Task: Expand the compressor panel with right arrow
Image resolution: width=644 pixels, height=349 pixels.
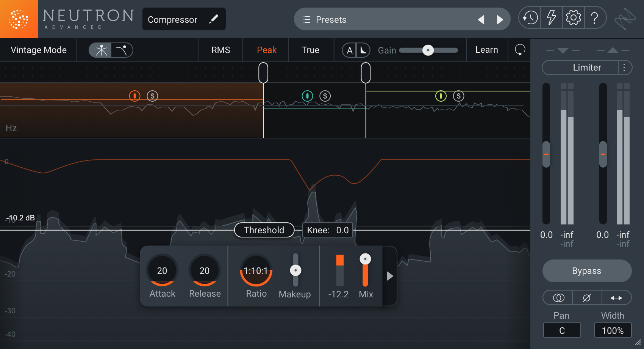Action: click(389, 276)
